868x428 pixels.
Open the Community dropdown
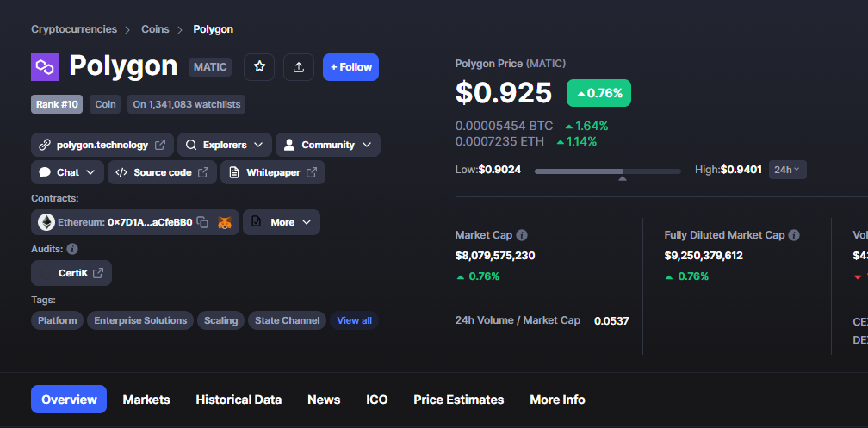pyautogui.click(x=328, y=145)
